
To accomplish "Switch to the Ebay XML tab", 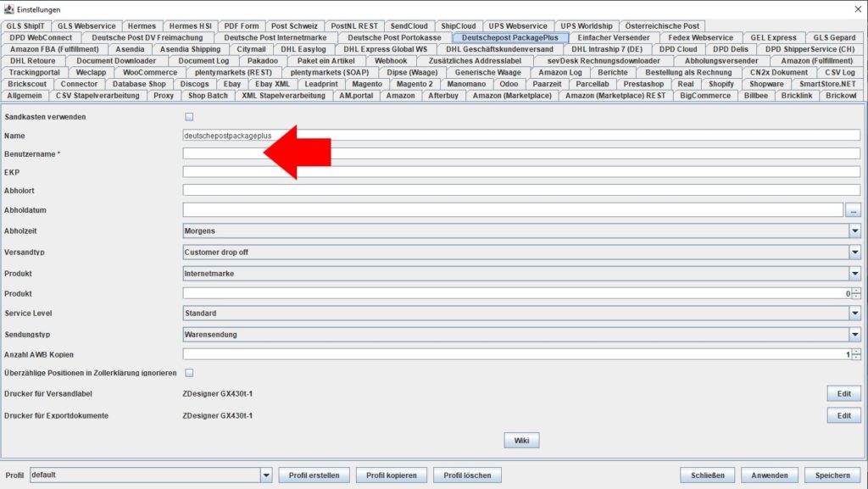I will (272, 84).
